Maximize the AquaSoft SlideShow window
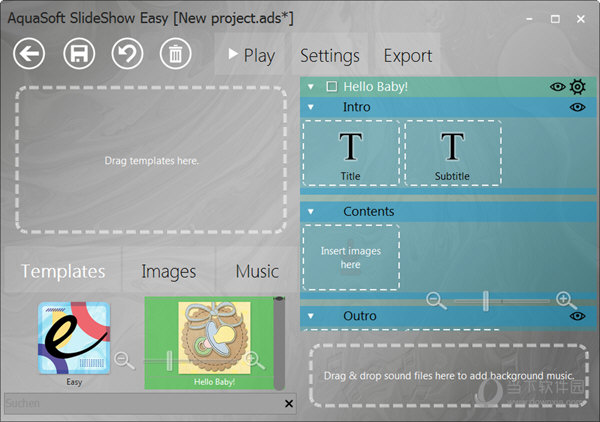This screenshot has width=600, height=422. [555, 19]
